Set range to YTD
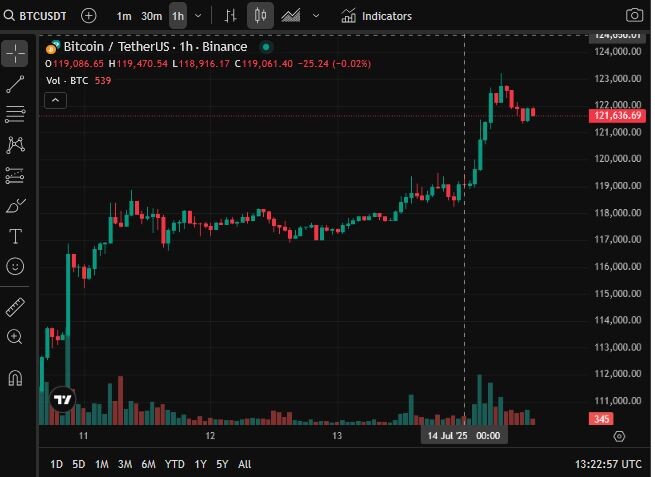 pos(174,464)
